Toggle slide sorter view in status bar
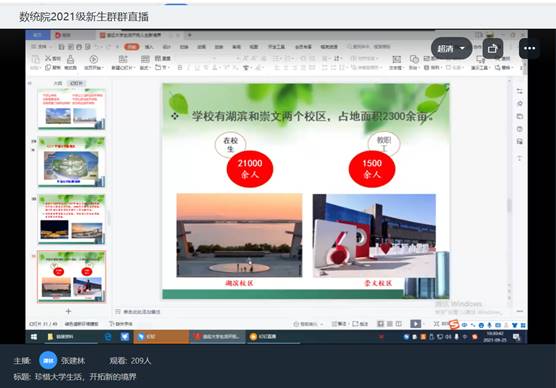556x388 pixels. point(389,323)
